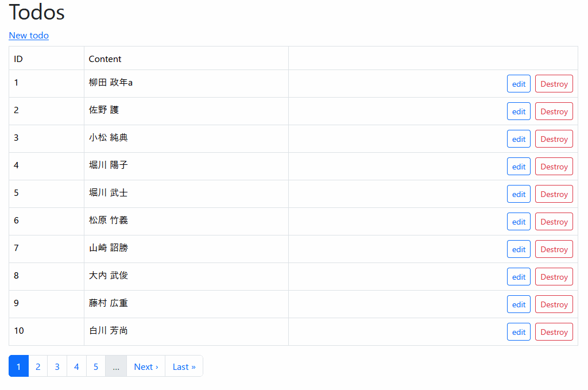This screenshot has height=390, width=588.
Task: Click the Content column header
Action: 105,59
